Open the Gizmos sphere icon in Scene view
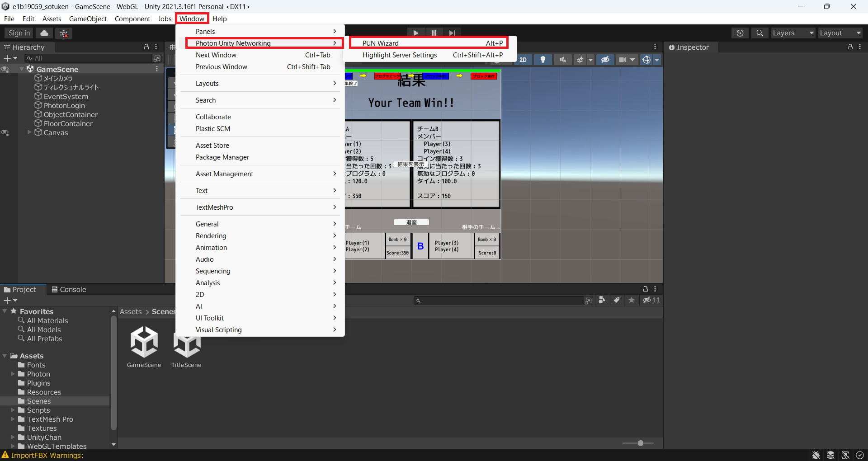 [x=646, y=60]
